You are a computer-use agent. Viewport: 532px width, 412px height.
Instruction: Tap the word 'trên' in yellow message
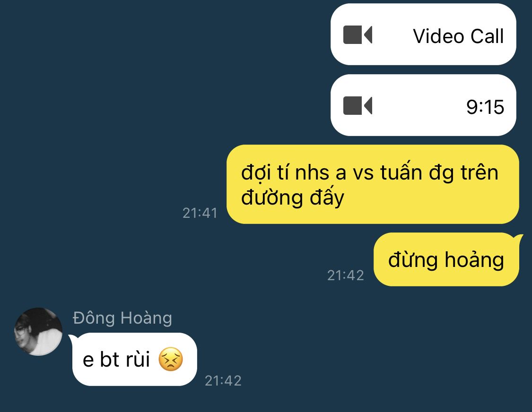[480, 172]
